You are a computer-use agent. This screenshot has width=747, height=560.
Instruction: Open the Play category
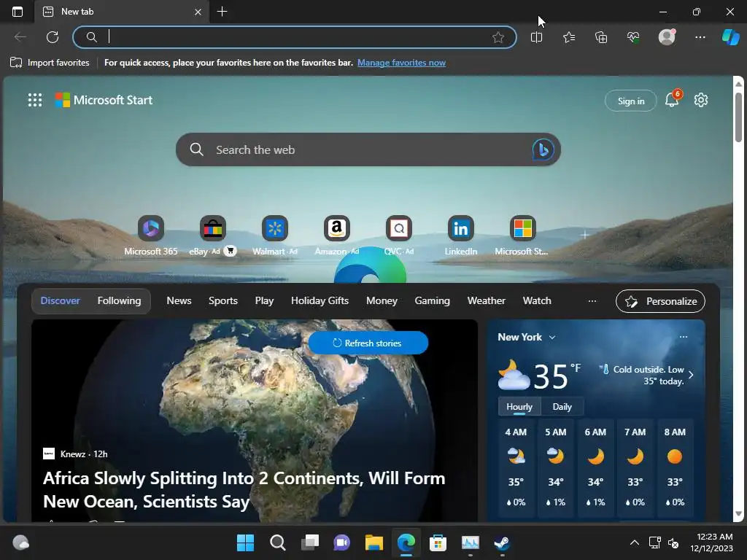point(264,300)
